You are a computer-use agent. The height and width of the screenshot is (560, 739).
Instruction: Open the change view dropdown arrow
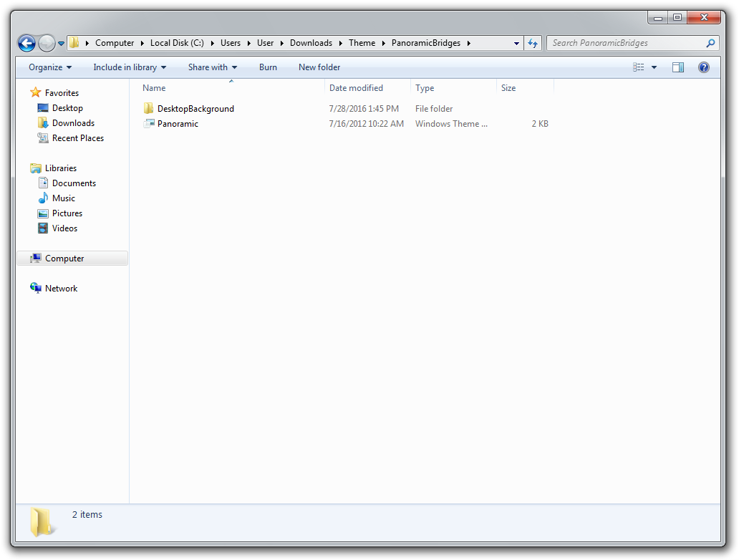[x=653, y=67]
